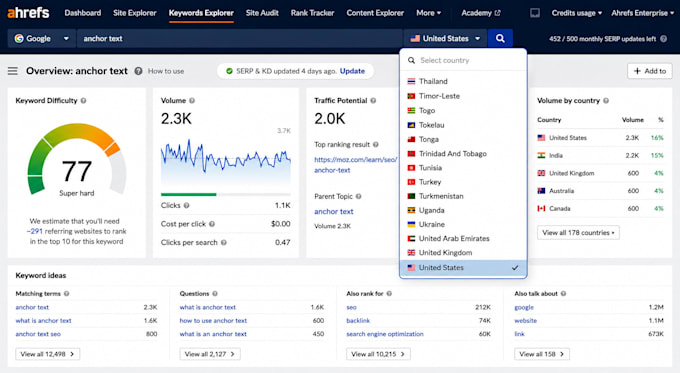Image resolution: width=680 pixels, height=373 pixels.
Task: Select United Arab Emirates
Action: point(463,239)
